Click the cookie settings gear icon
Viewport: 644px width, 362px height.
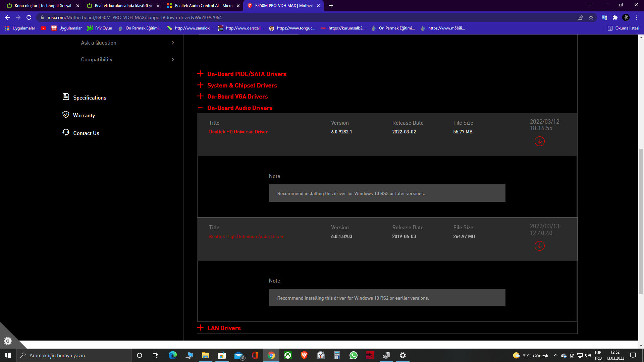tap(8, 341)
